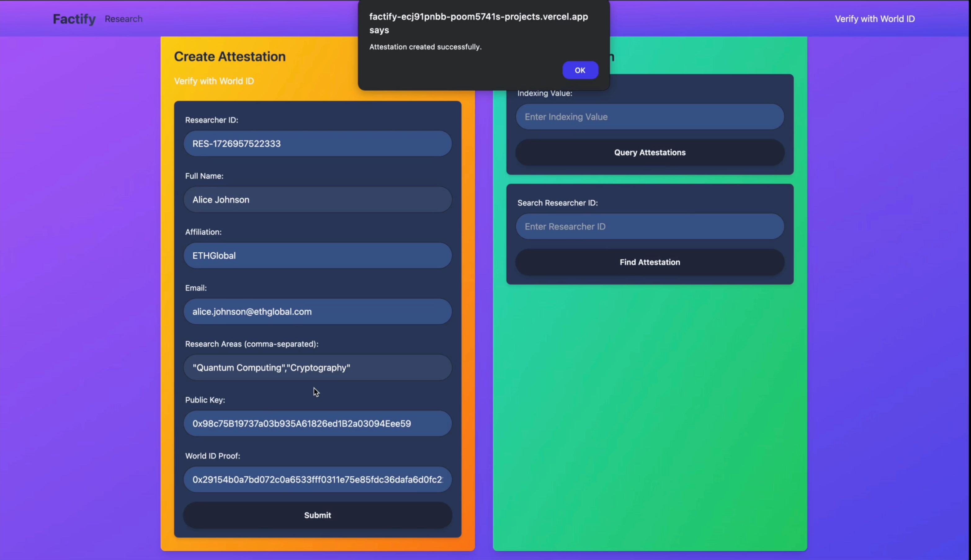Viewport: 971px width, 560px height.
Task: Click Search Researcher ID input field
Action: (x=650, y=226)
